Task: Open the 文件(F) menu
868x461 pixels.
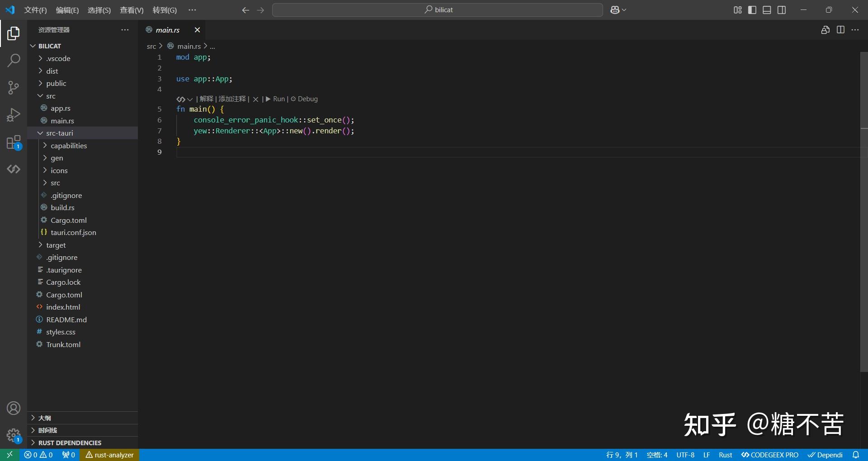Action: click(x=35, y=10)
